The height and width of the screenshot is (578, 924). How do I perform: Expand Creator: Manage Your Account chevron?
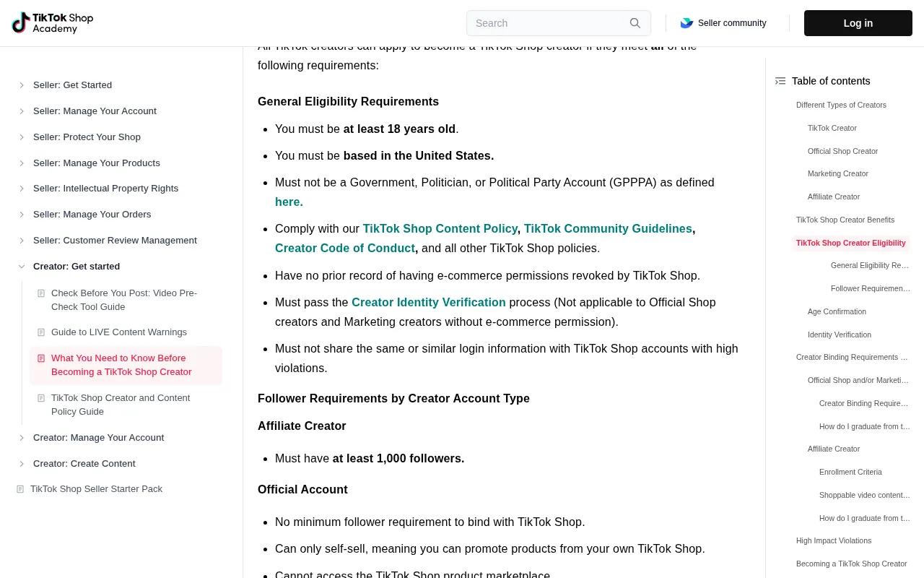pos(22,438)
